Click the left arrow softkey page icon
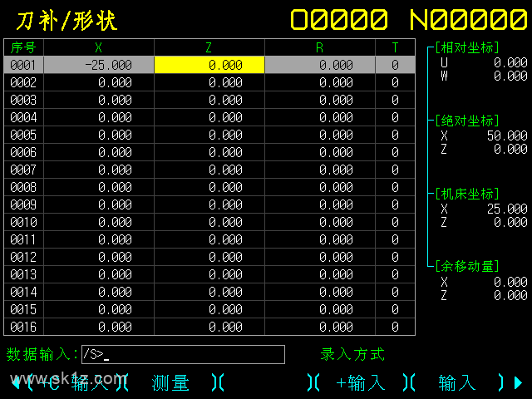Viewport: 532px width, 399px height. [x=16, y=383]
